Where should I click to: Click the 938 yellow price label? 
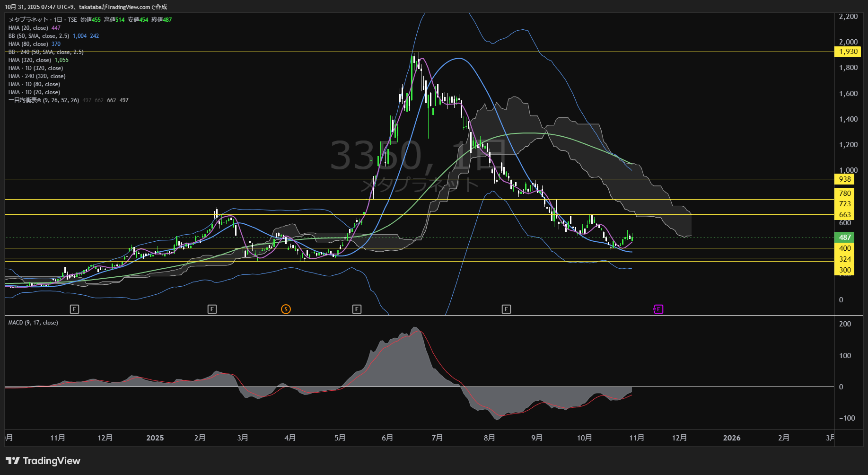(x=845, y=179)
